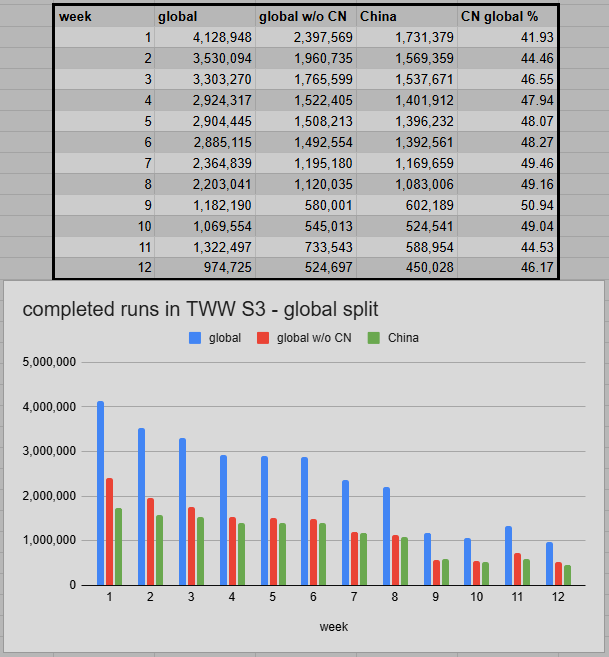The height and width of the screenshot is (657, 609).
Task: Click the red global w/o CN legend swatch
Action: [x=264, y=338]
